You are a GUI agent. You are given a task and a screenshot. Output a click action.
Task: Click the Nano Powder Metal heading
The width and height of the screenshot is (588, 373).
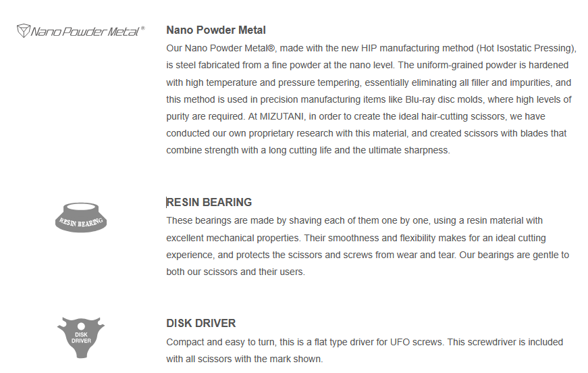tap(216, 30)
